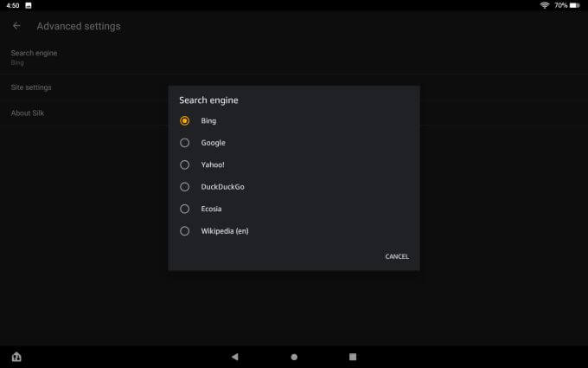Click the Ecosia label text

[x=211, y=209]
